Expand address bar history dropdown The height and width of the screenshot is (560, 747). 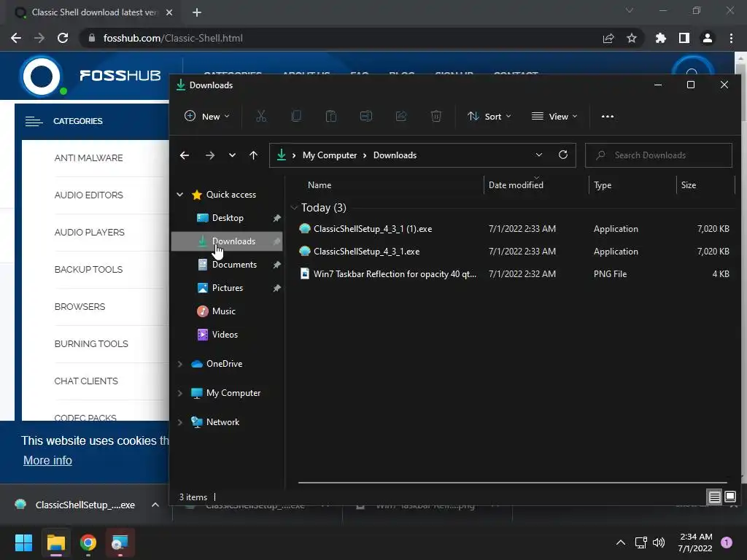pyautogui.click(x=539, y=155)
